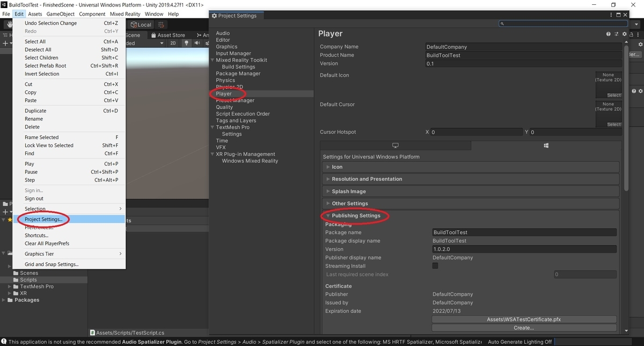This screenshot has width=644, height=346.
Task: Click the plus create button in Hierarchy panel
Action: pos(5,43)
